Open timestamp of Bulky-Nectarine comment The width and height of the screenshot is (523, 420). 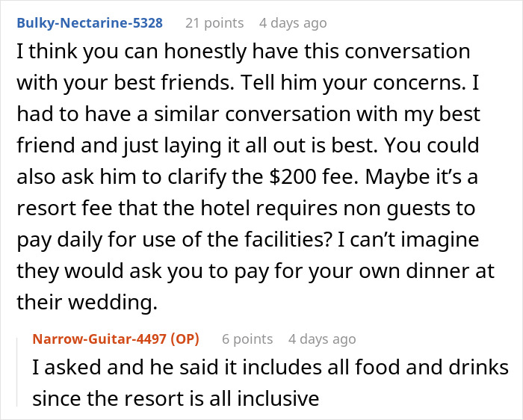pos(293,23)
